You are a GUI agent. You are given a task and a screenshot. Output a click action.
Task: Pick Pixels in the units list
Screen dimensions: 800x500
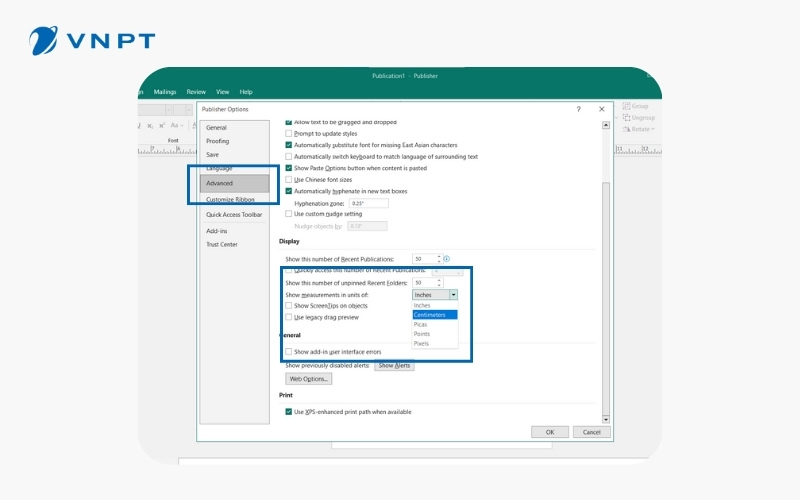(x=422, y=343)
